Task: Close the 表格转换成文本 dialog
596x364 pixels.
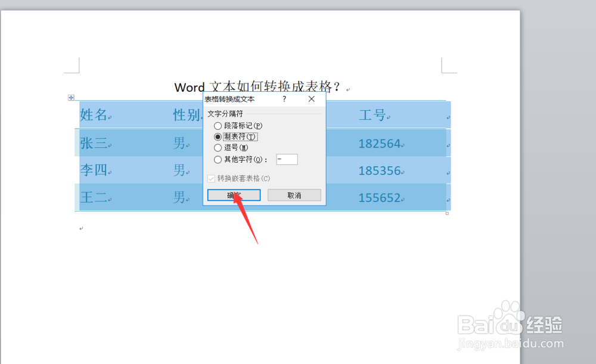Action: point(311,99)
